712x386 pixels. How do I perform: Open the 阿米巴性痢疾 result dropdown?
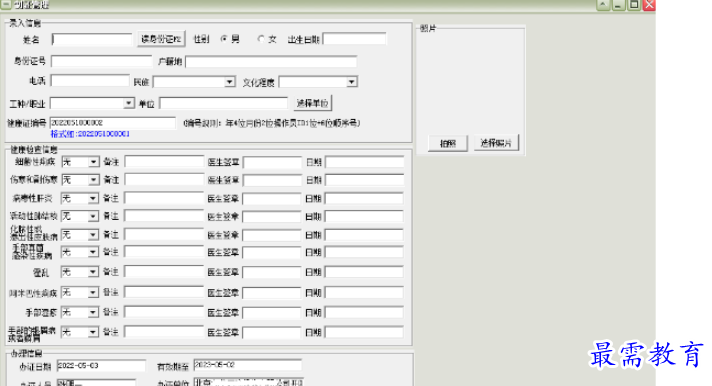coord(93,292)
